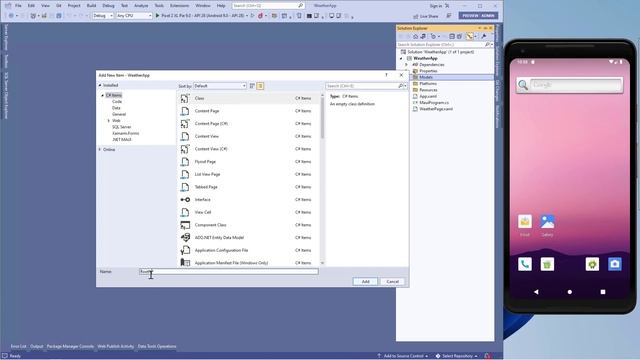Expand the Dependencies node in Solution Explorer

click(x=407, y=64)
